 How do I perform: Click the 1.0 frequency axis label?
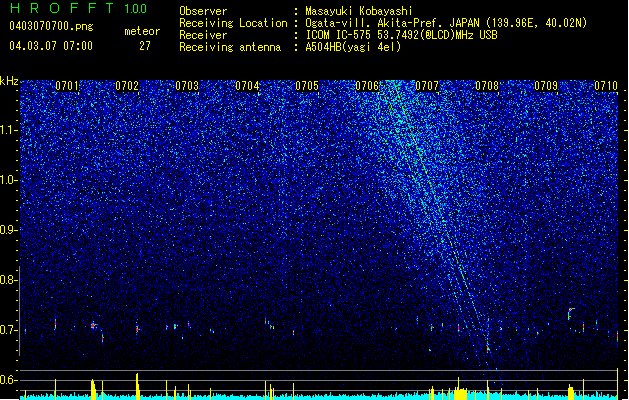coord(8,181)
